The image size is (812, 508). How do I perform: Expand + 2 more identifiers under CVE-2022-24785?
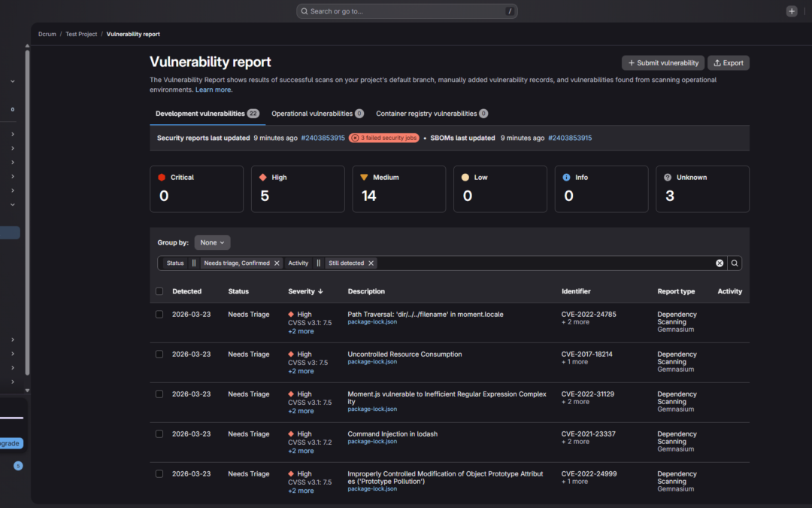[575, 322]
